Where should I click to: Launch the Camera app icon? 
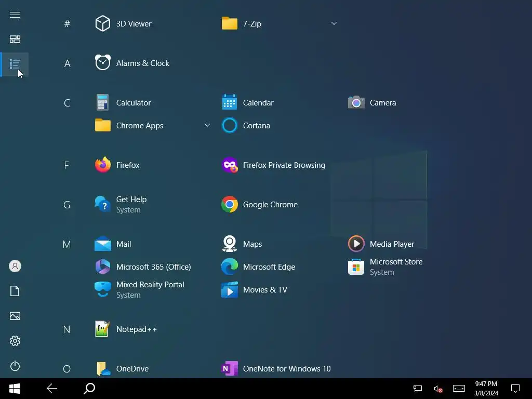(356, 102)
